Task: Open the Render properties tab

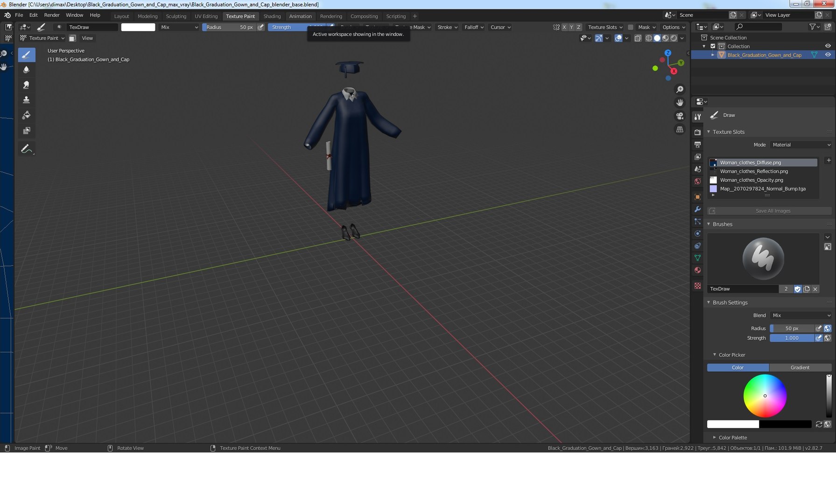Action: click(697, 132)
